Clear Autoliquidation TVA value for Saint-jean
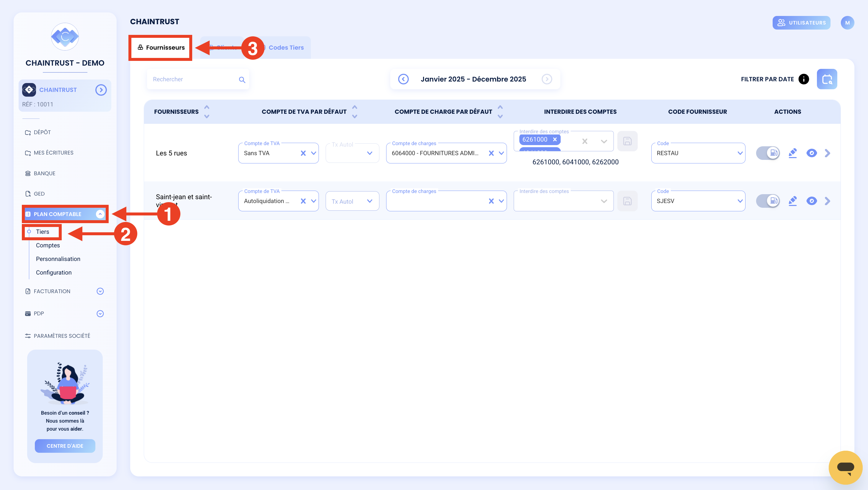The height and width of the screenshot is (490, 868). click(303, 201)
